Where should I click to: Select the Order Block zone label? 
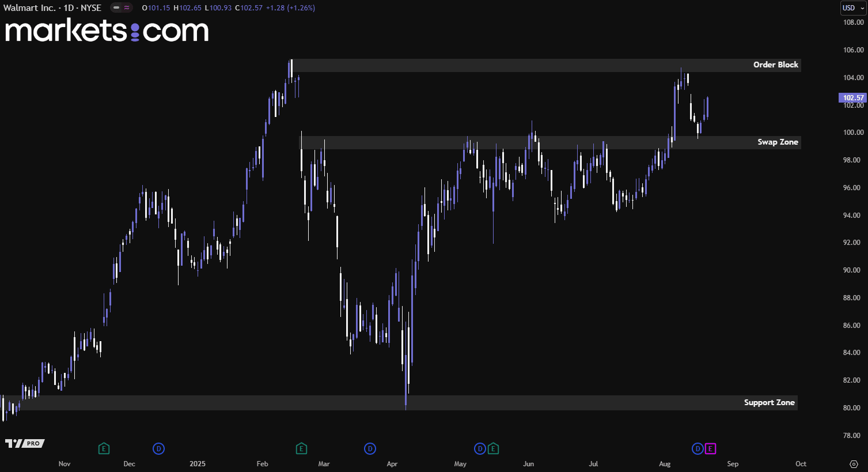(x=775, y=65)
